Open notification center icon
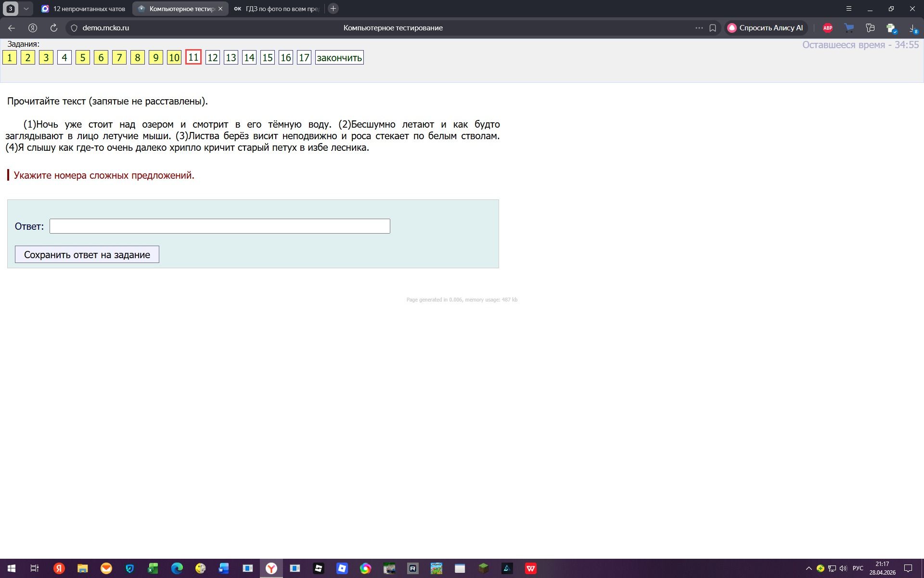 908,568
